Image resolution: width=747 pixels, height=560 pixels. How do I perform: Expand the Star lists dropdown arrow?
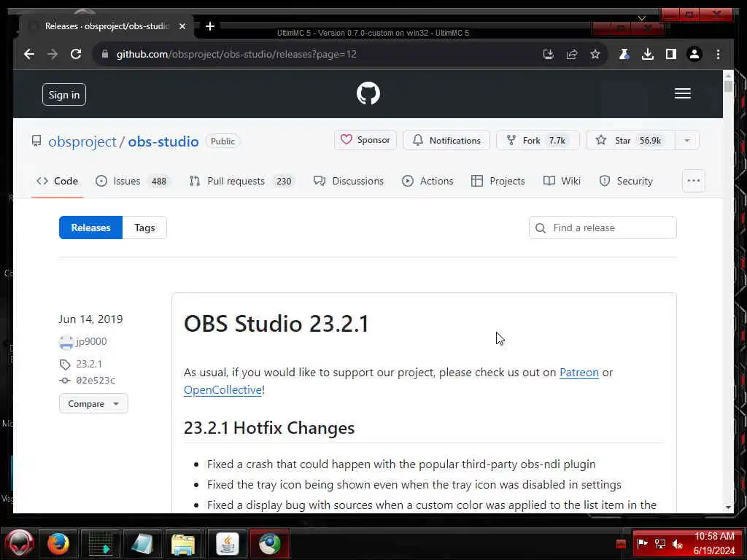(687, 140)
